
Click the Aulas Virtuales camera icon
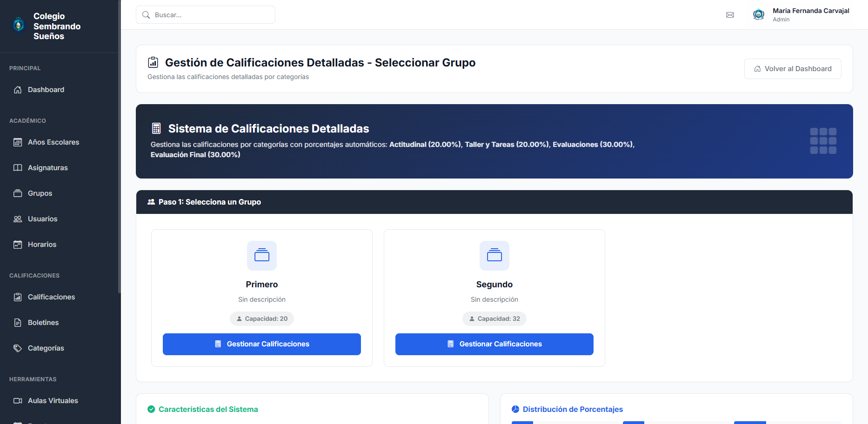[18, 401]
